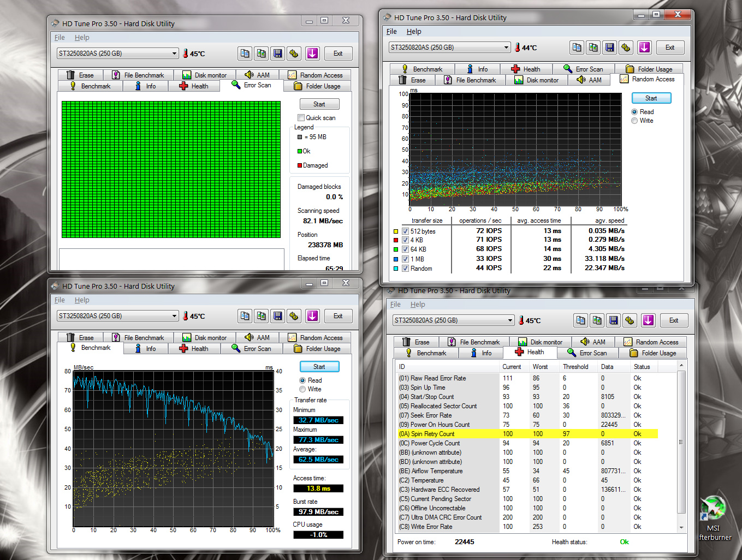This screenshot has height=560, width=742.
Task: Click Start button in Benchmark window
Action: coord(319,367)
